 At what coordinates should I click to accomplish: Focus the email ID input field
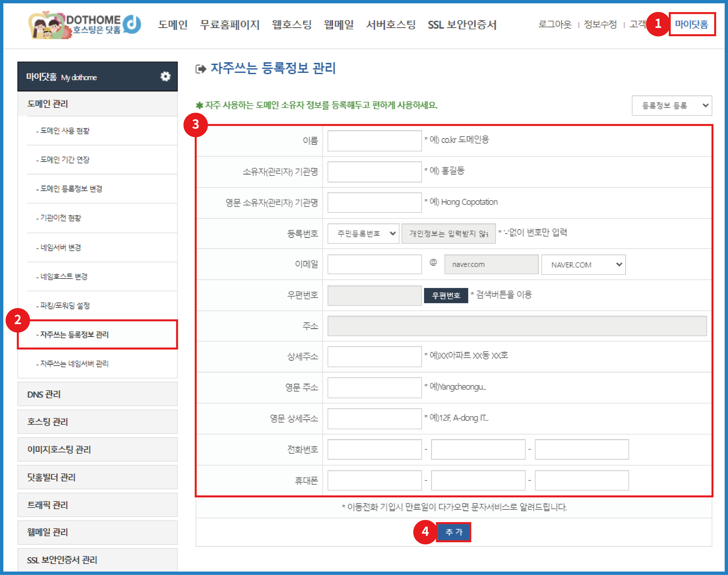374,264
